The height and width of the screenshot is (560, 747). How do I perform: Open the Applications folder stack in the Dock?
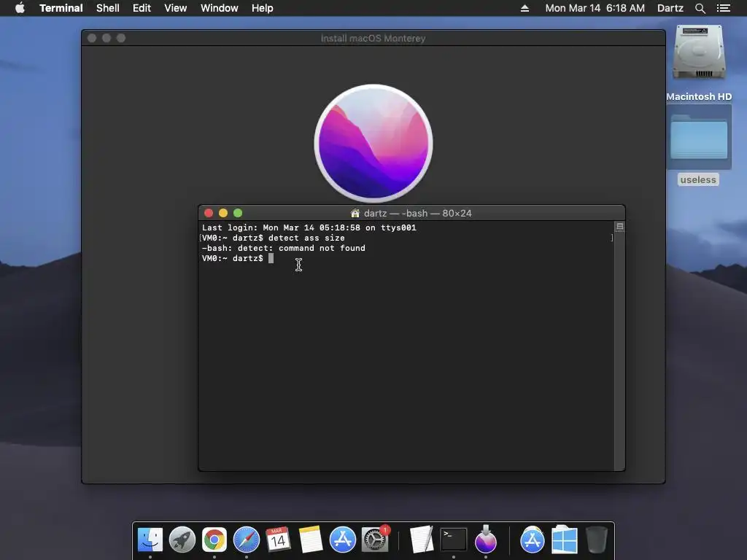[532, 540]
